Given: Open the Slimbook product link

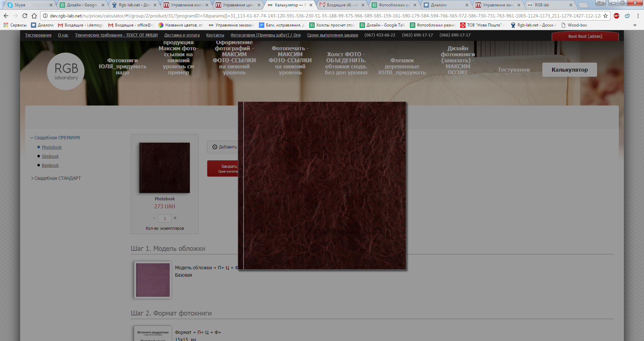Looking at the screenshot, I should [50, 156].
